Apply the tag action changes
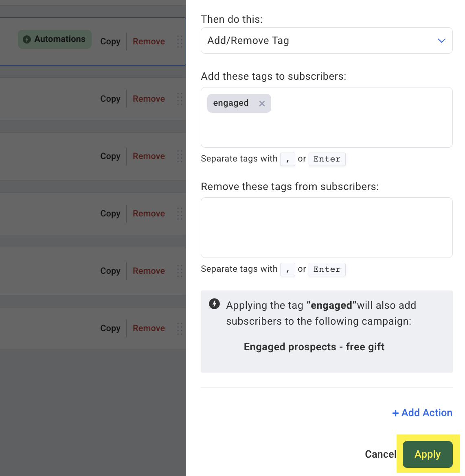465x476 pixels. [x=427, y=454]
